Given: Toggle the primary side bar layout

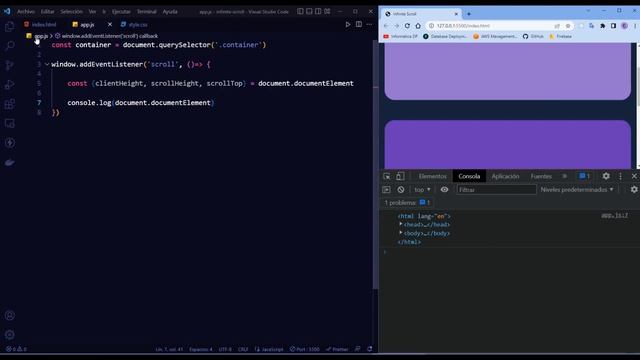Looking at the screenshot, I should point(300,11).
